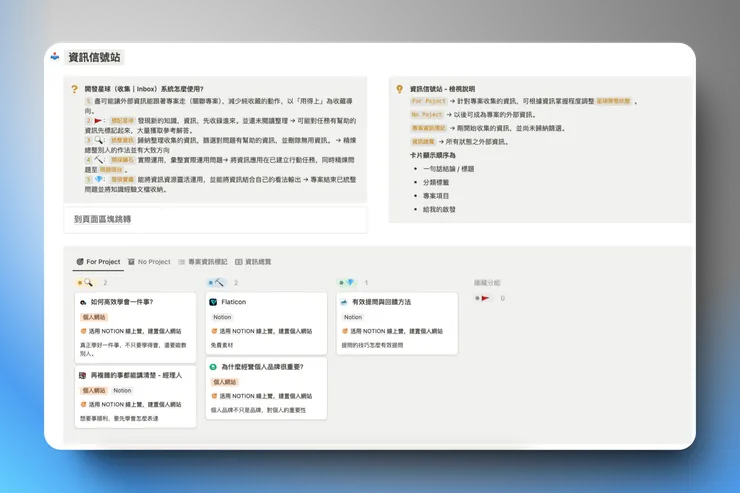Switch to the For Project tab
The width and height of the screenshot is (740, 493).
[99, 261]
